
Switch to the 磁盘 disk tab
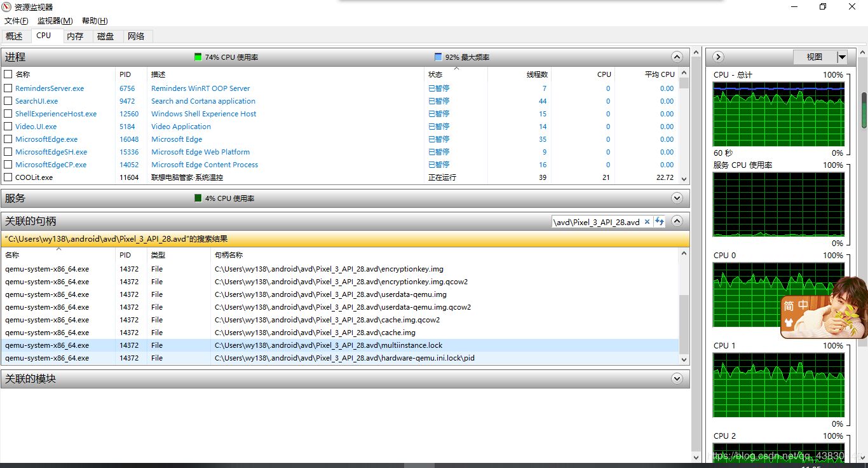105,36
